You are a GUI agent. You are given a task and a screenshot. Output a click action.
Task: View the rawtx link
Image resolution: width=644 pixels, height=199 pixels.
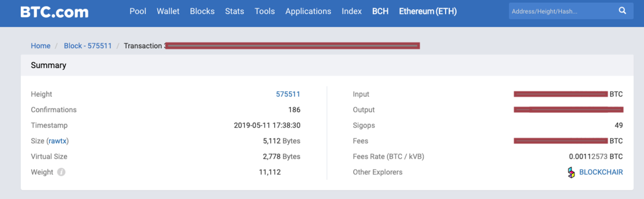(x=58, y=141)
